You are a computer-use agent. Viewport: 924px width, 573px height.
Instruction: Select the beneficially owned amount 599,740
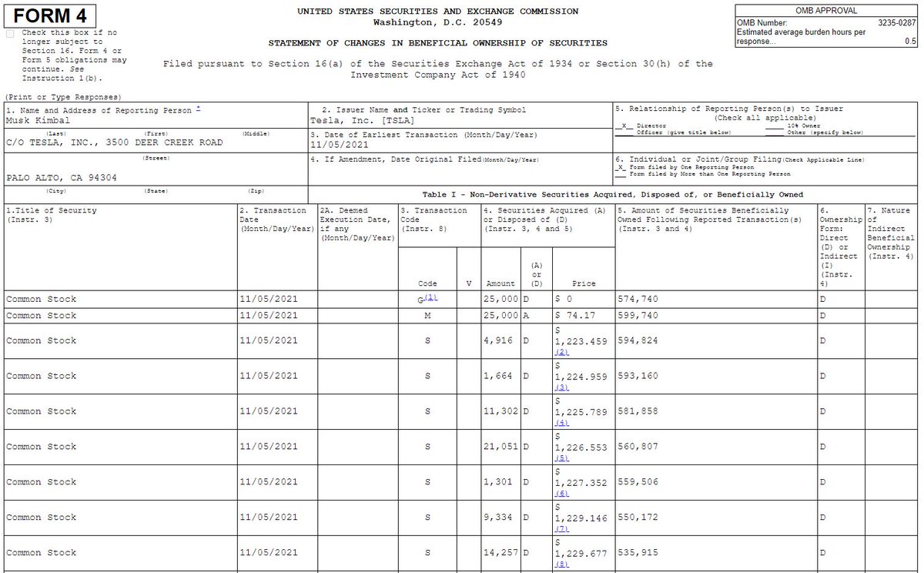638,316
